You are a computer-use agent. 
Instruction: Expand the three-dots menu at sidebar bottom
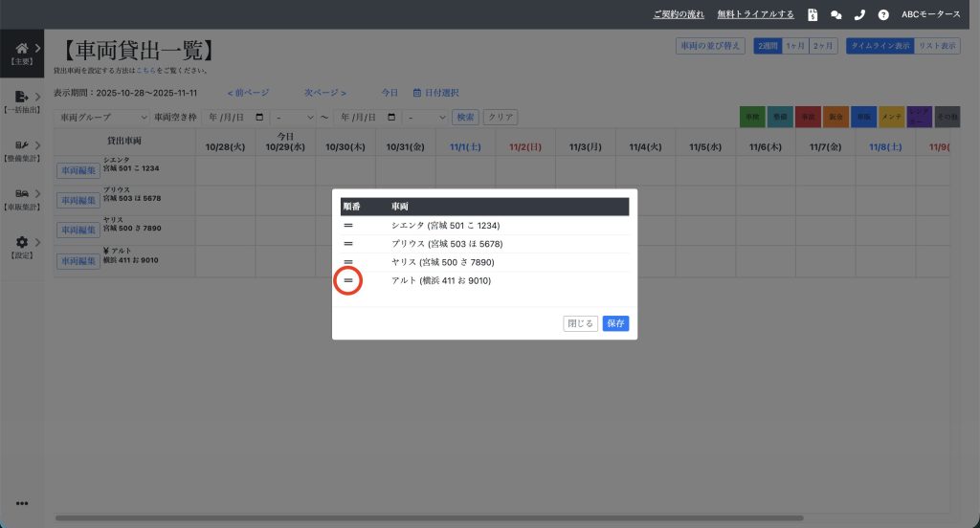[22, 503]
